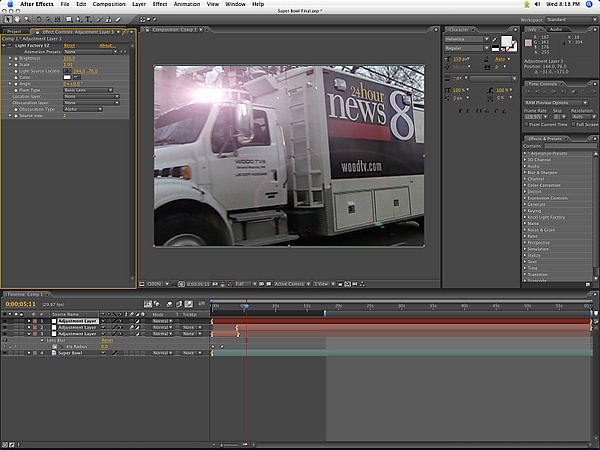Select the Selection arrow tool
The height and width of the screenshot is (450, 600).
7,19
